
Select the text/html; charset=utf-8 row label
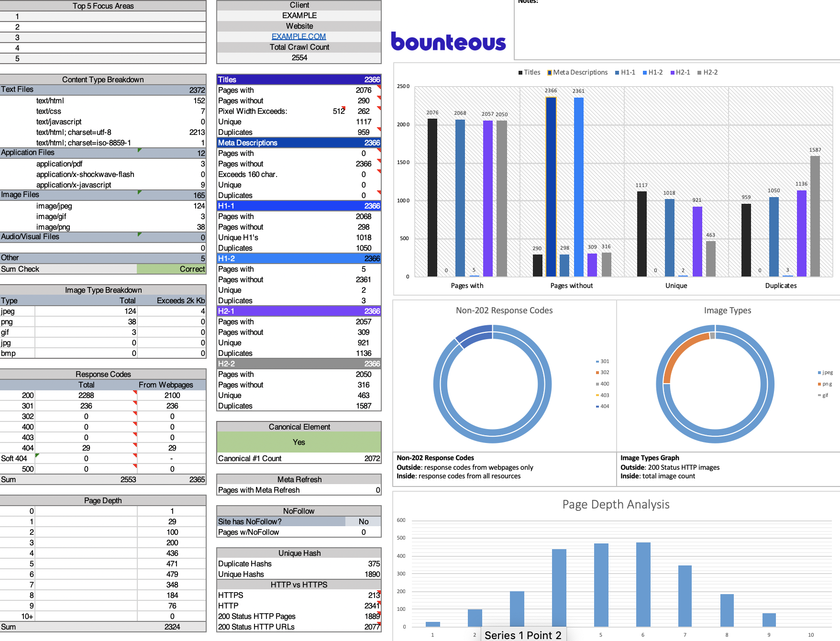pos(74,132)
